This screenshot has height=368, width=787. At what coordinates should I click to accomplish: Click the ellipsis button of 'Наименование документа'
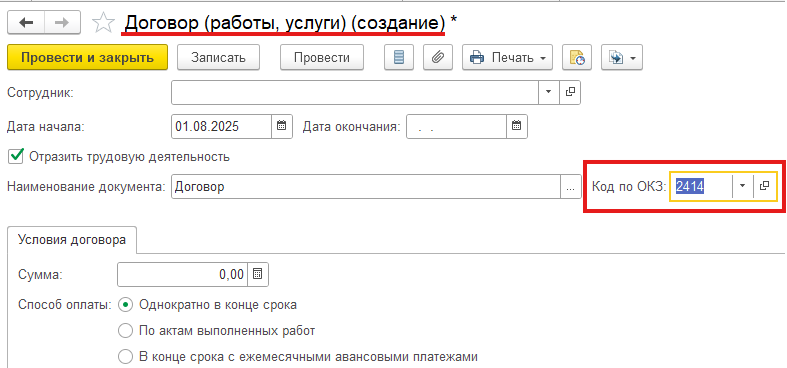pyautogui.click(x=571, y=187)
